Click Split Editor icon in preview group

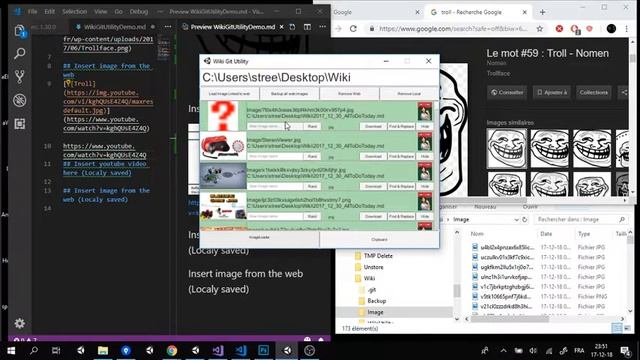(307, 27)
